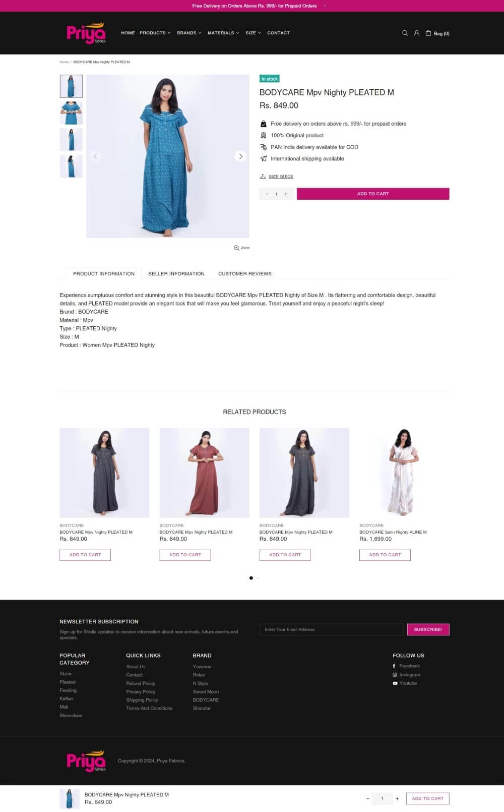
Task: Select the second product thumbnail
Action: coord(71,113)
